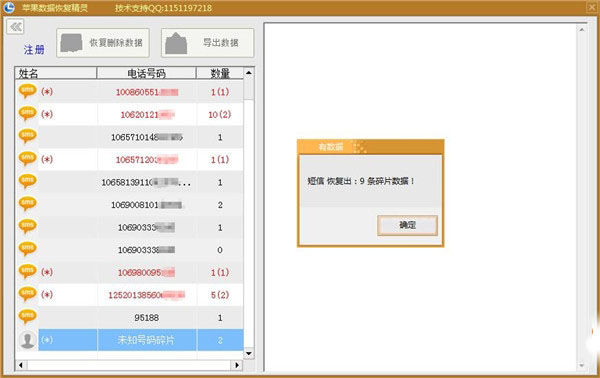Select SMS icon for number 1065710148
Image resolution: width=600 pixels, height=378 pixels.
point(28,137)
